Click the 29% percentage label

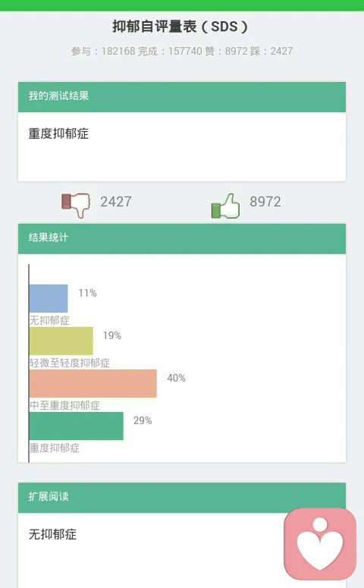tap(143, 420)
